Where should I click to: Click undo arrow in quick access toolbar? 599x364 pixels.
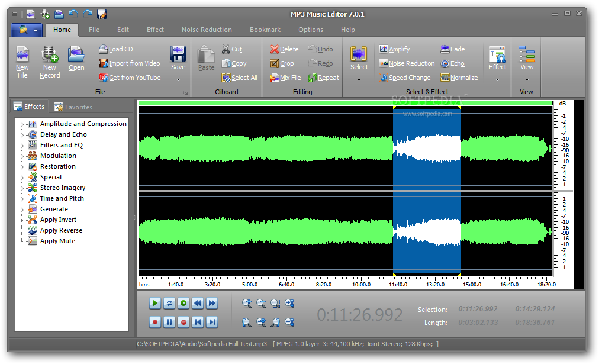pyautogui.click(x=73, y=14)
